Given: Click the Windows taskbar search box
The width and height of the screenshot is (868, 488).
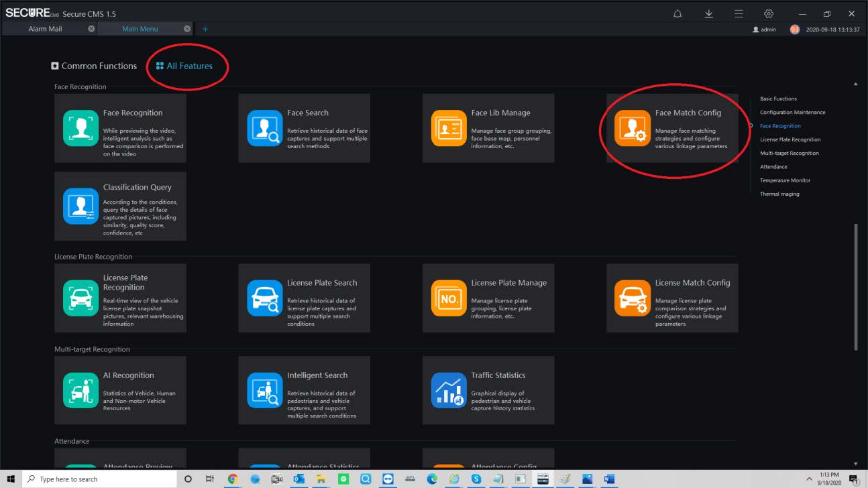Looking at the screenshot, I should pyautogui.click(x=99, y=479).
